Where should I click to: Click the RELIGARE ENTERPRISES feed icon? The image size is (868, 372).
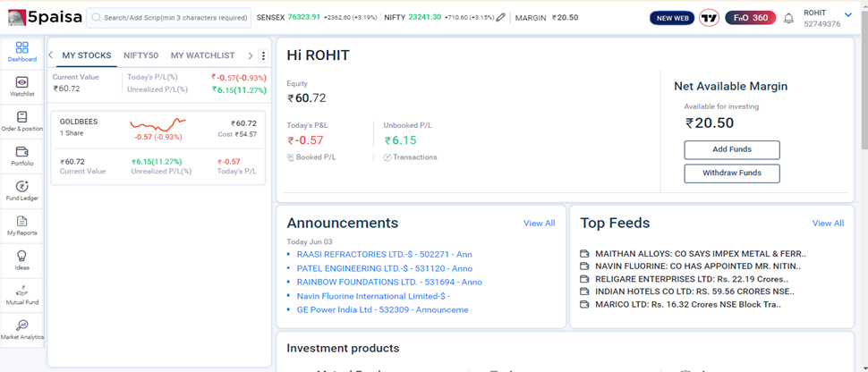click(584, 279)
